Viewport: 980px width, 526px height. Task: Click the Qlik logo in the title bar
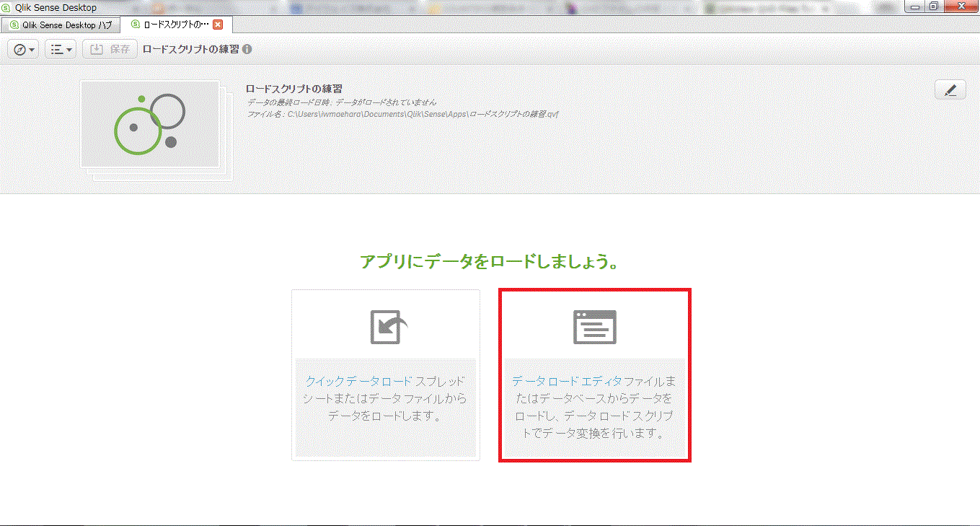7,7
